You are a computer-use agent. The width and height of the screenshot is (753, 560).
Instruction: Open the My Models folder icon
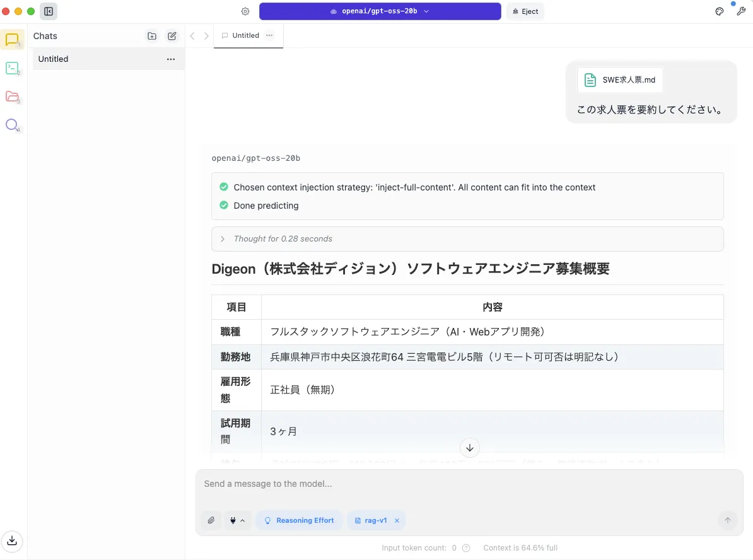(12, 96)
